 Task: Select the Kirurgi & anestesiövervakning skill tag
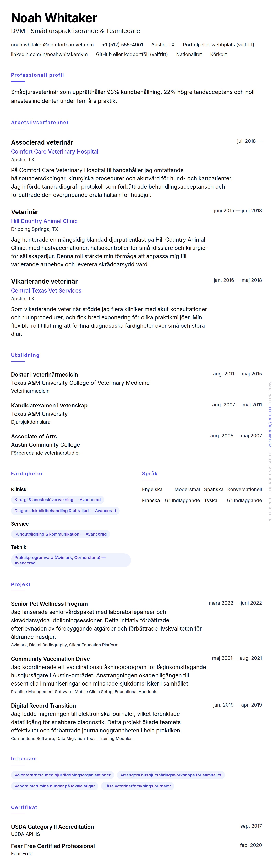click(57, 500)
